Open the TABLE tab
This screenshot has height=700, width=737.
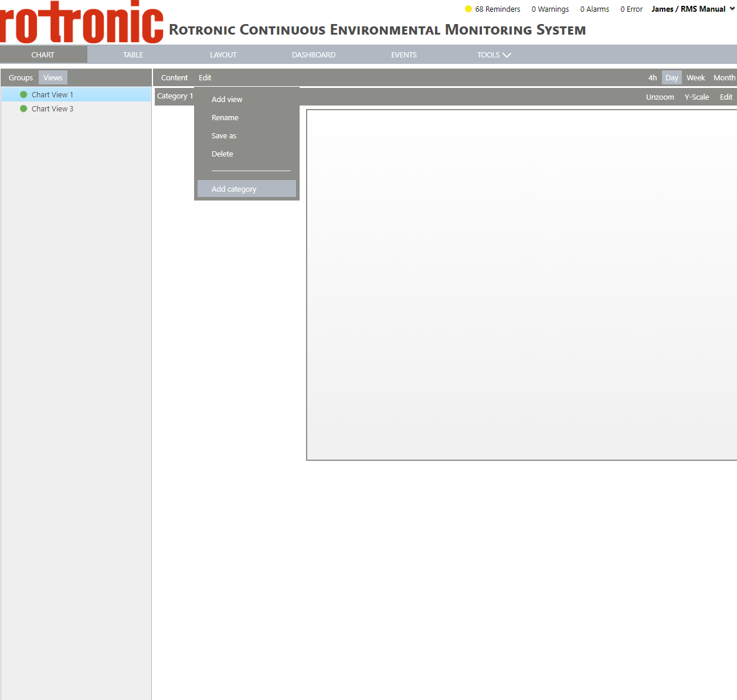[x=133, y=55]
